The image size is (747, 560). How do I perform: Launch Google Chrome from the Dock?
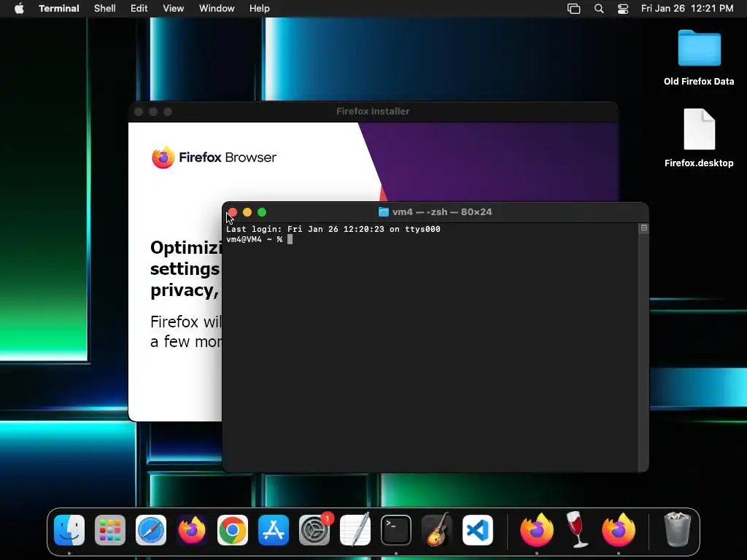(x=233, y=530)
